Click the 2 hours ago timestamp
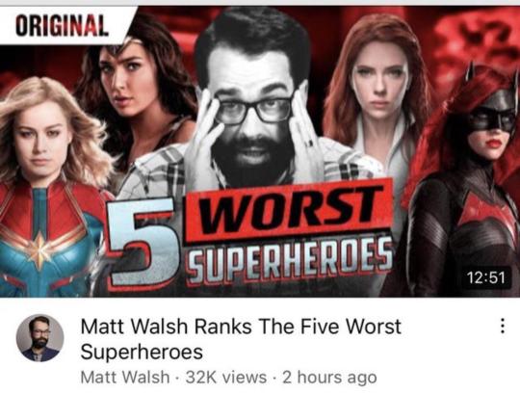The width and height of the screenshot is (520, 420). pyautogui.click(x=329, y=378)
